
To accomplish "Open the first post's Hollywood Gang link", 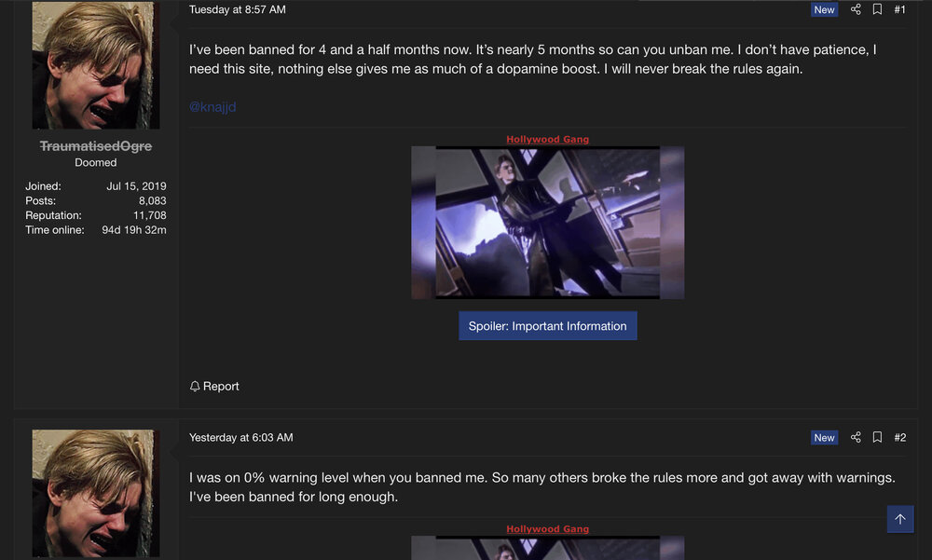I will 547,139.
